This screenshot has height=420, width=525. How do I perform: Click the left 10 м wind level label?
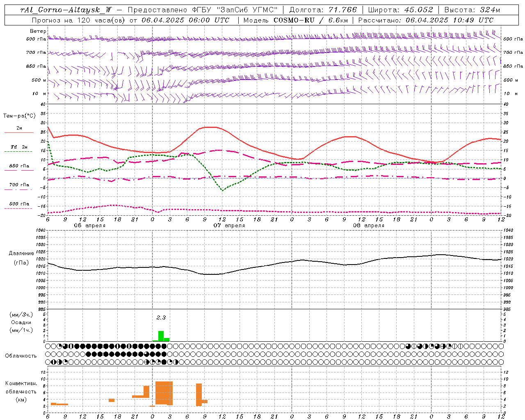coord(39,94)
